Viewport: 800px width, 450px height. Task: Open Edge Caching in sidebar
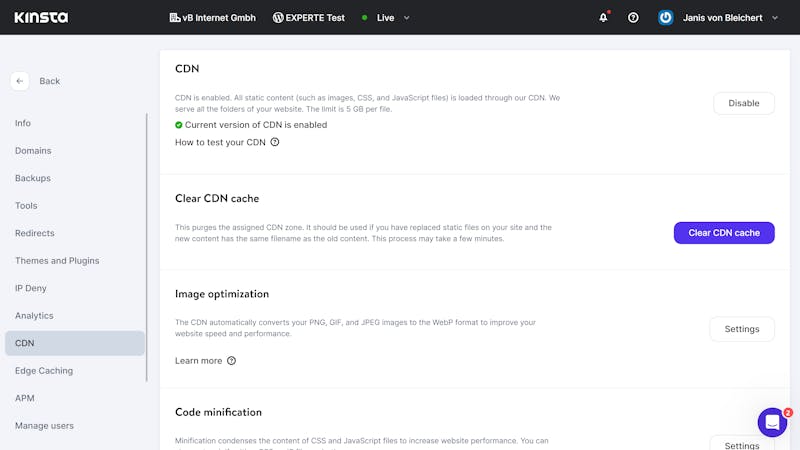pos(44,371)
